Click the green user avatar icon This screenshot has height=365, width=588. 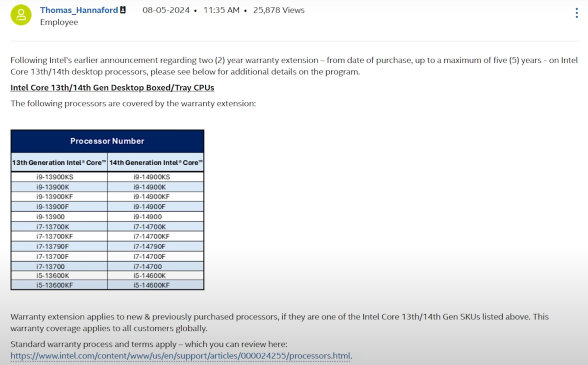21,15
